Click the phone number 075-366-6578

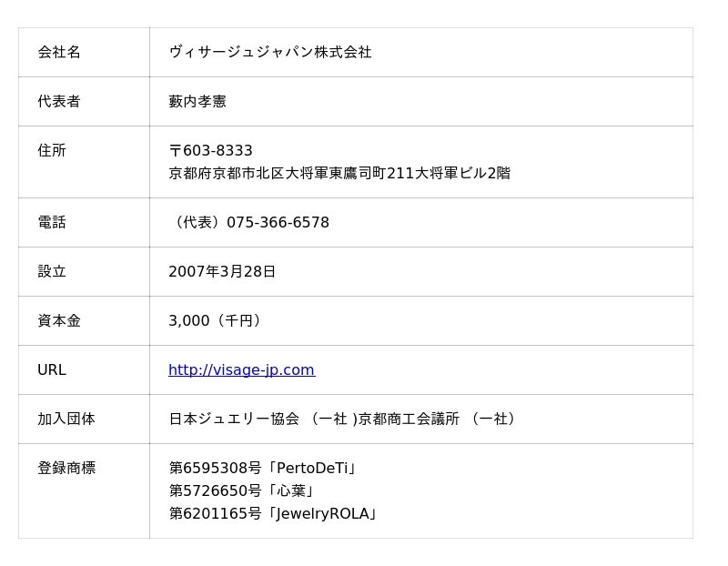[x=278, y=222]
